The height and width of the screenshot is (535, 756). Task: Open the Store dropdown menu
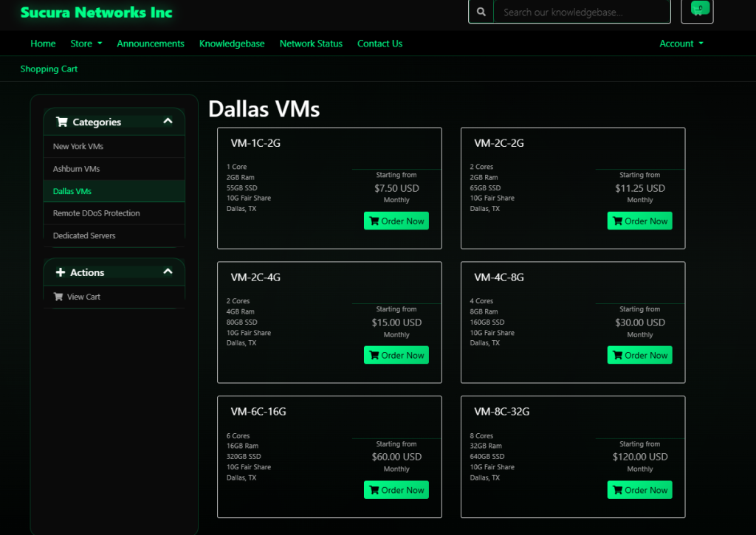point(86,44)
